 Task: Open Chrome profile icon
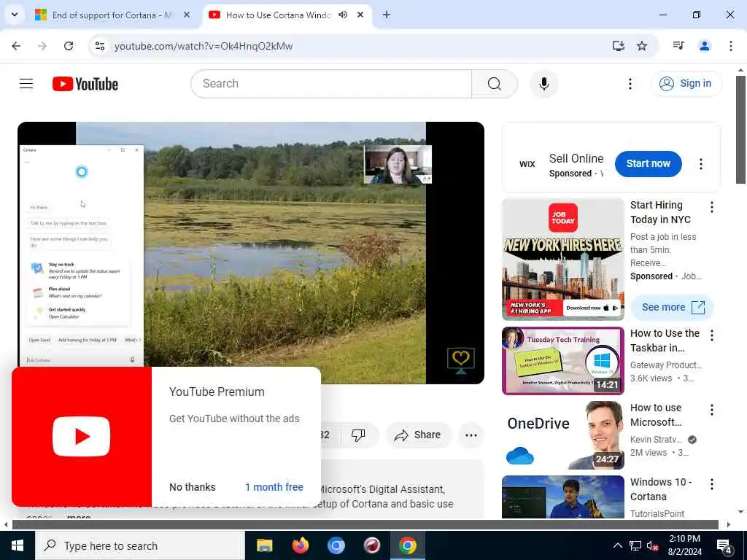pyautogui.click(x=704, y=46)
